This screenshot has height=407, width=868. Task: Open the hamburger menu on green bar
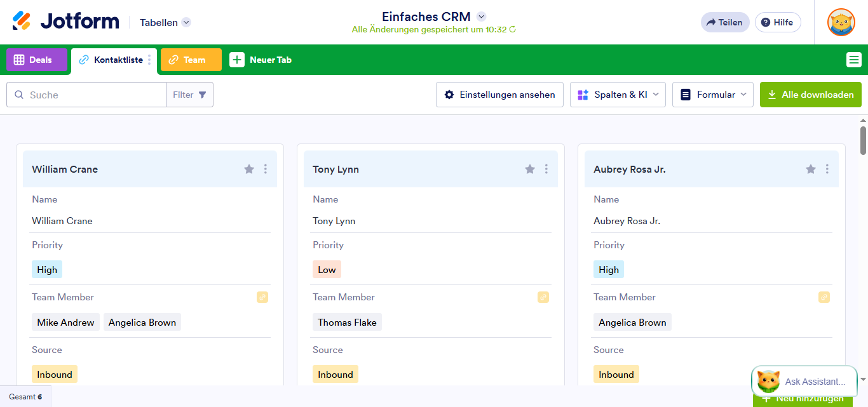(853, 60)
